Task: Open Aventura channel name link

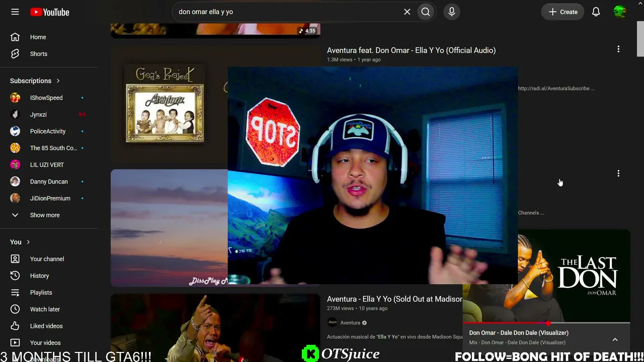Action: click(350, 323)
